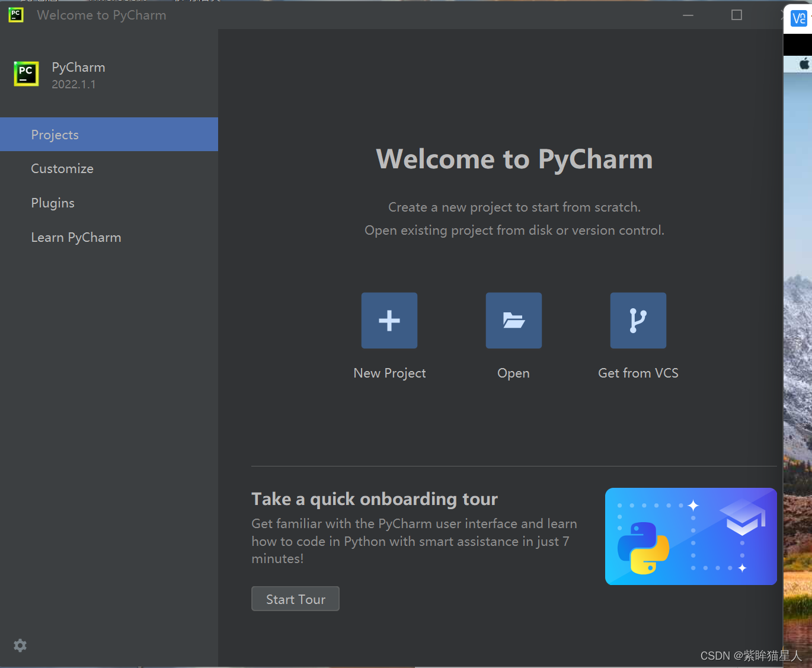Image resolution: width=812 pixels, height=668 pixels.
Task: Click the Get from VCS branch icon
Action: (638, 321)
